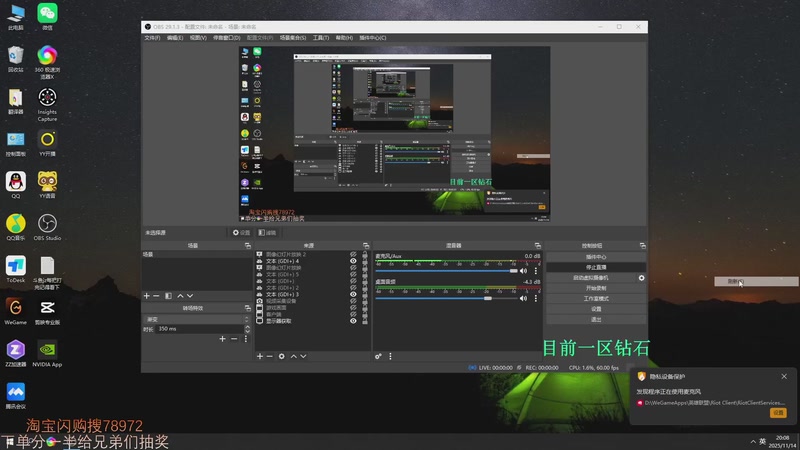
Task: Remove scene using the Scenes panel minus icon
Action: pyautogui.click(x=156, y=296)
